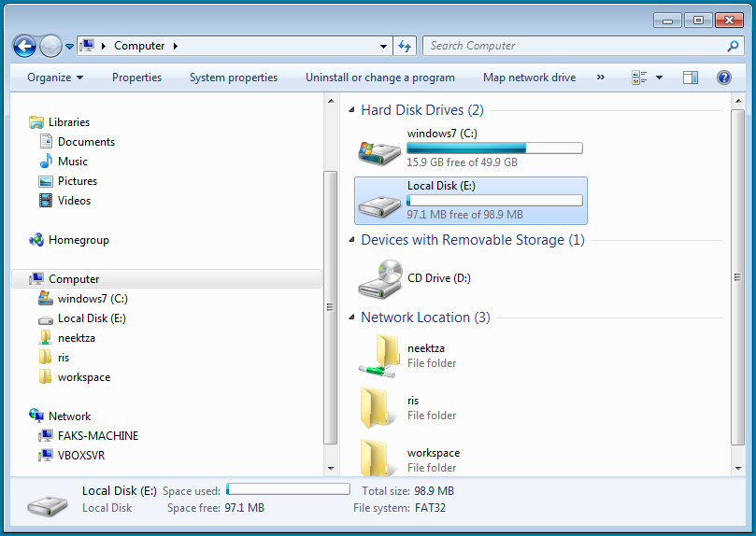Toggle the preview pane

(691, 78)
